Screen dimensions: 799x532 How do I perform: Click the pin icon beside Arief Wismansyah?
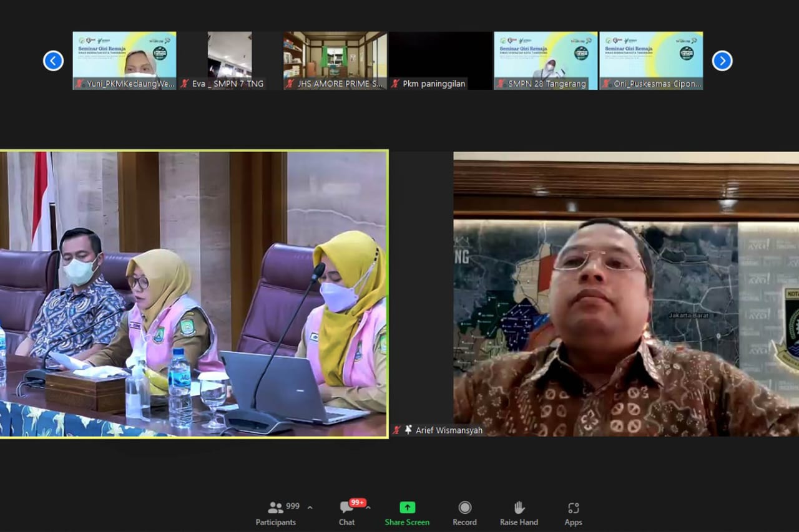pyautogui.click(x=408, y=430)
